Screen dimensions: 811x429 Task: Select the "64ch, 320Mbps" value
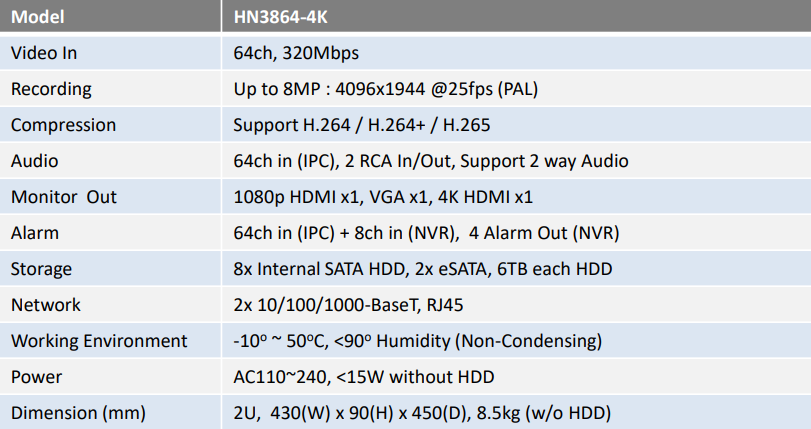(296, 53)
